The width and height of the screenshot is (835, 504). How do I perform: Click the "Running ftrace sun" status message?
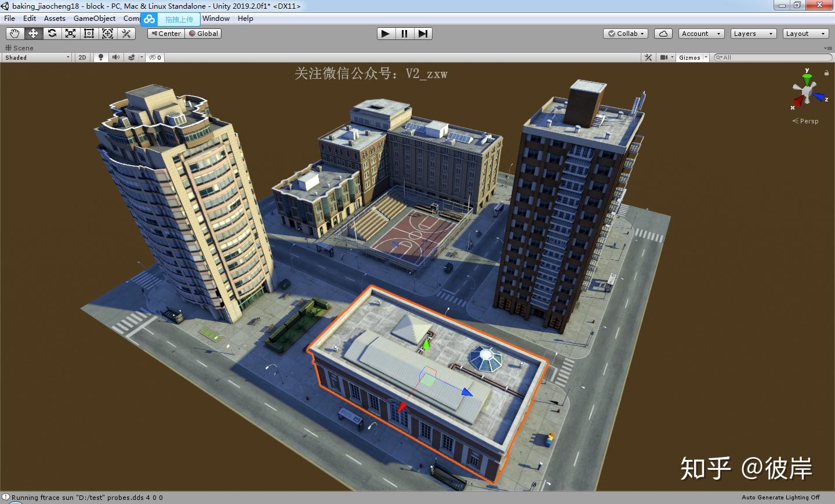click(x=87, y=497)
